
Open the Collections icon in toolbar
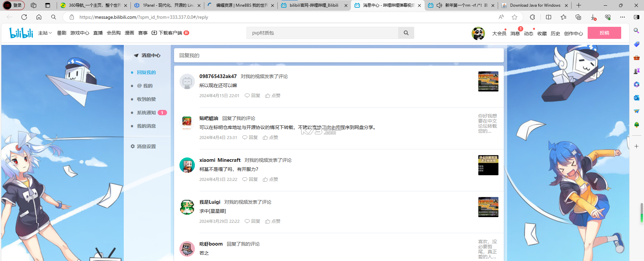578,17
